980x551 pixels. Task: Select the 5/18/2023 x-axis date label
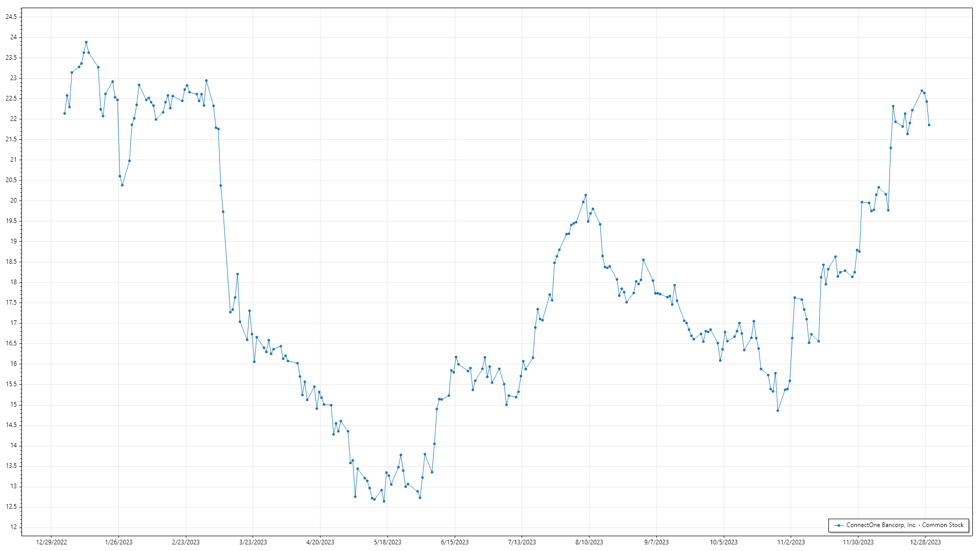(x=387, y=542)
